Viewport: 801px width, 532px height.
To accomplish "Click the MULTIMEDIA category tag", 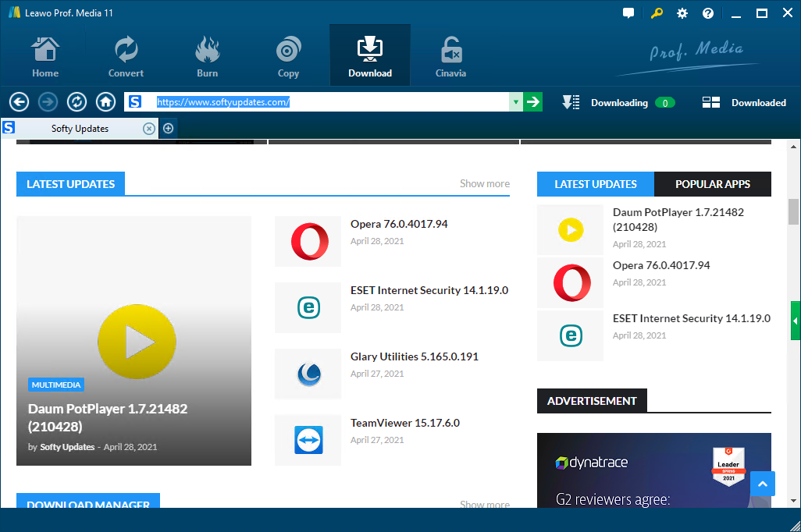I will 55,385.
